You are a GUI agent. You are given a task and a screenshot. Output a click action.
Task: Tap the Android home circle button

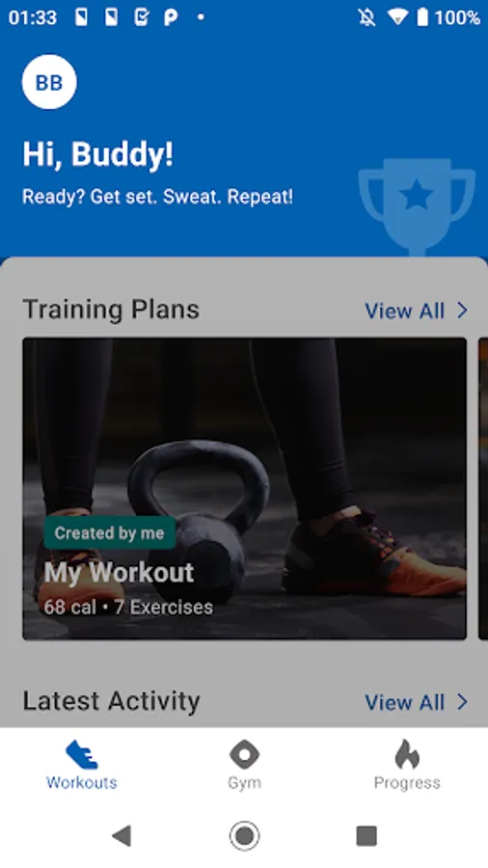click(x=244, y=835)
